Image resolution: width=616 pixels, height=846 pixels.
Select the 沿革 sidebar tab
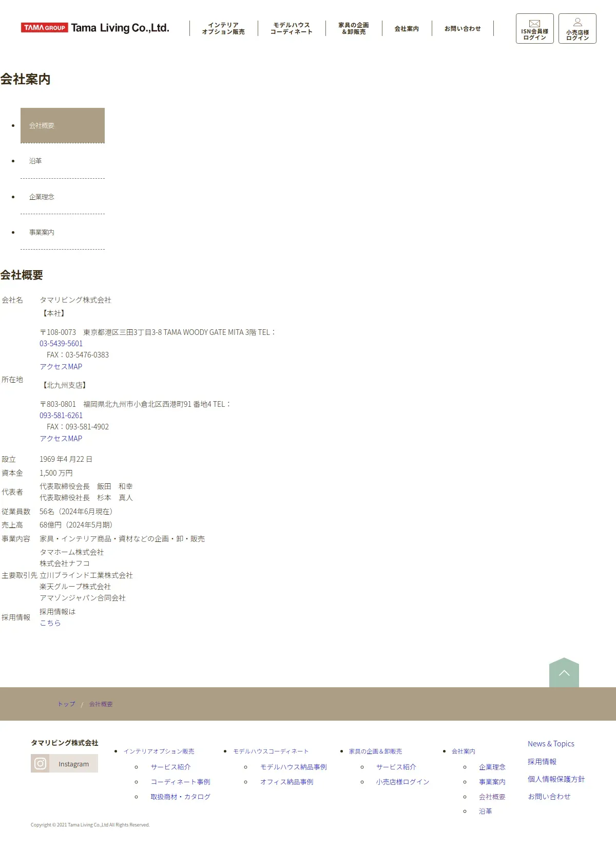[x=63, y=161]
